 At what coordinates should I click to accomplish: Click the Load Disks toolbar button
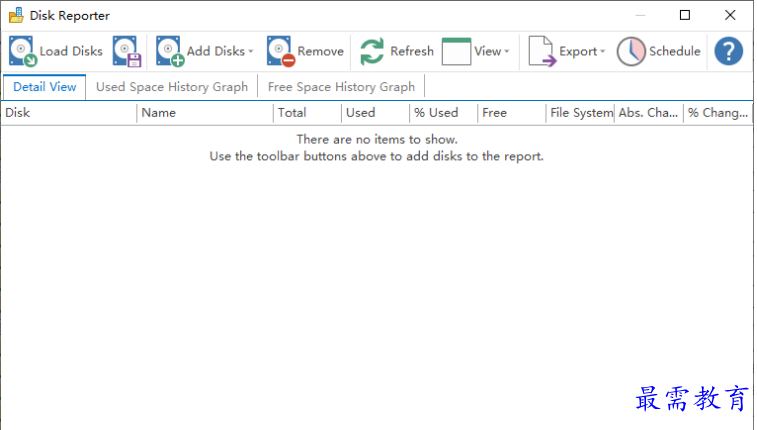(x=56, y=51)
